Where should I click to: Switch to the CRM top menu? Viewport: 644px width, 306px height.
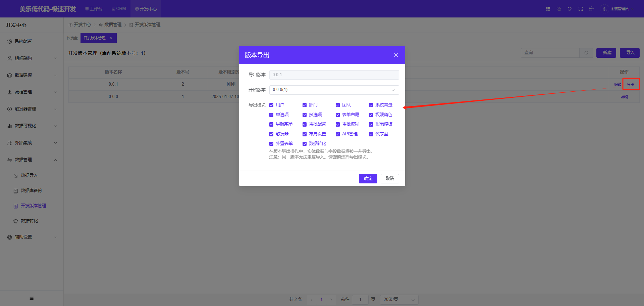coord(119,9)
